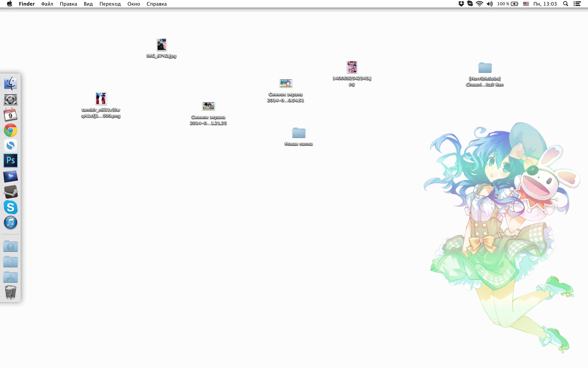The height and width of the screenshot is (368, 588).
Task: Launch System Preferences from the Dock
Action: click(x=10, y=99)
